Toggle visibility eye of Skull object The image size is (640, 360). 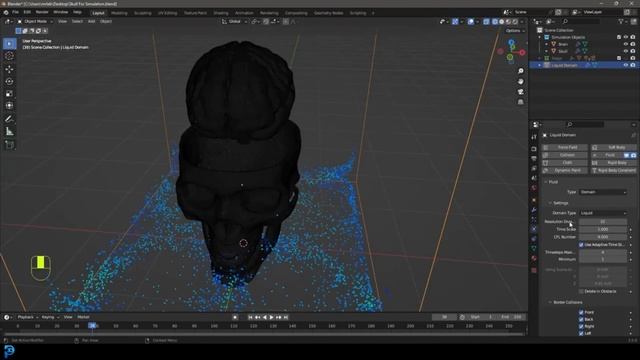[x=625, y=51]
